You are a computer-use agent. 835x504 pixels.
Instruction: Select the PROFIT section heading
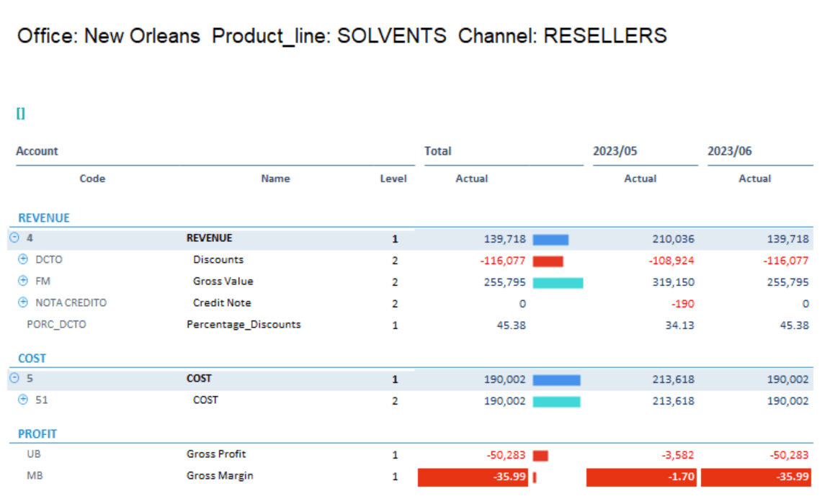37,433
